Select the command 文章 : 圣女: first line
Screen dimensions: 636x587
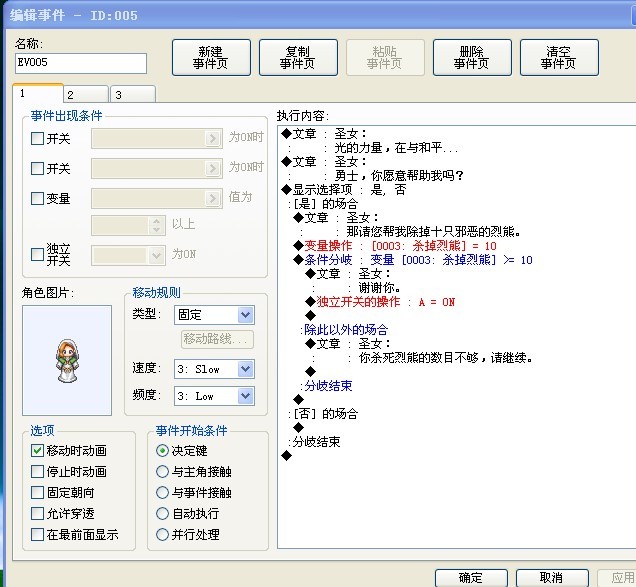324,133
